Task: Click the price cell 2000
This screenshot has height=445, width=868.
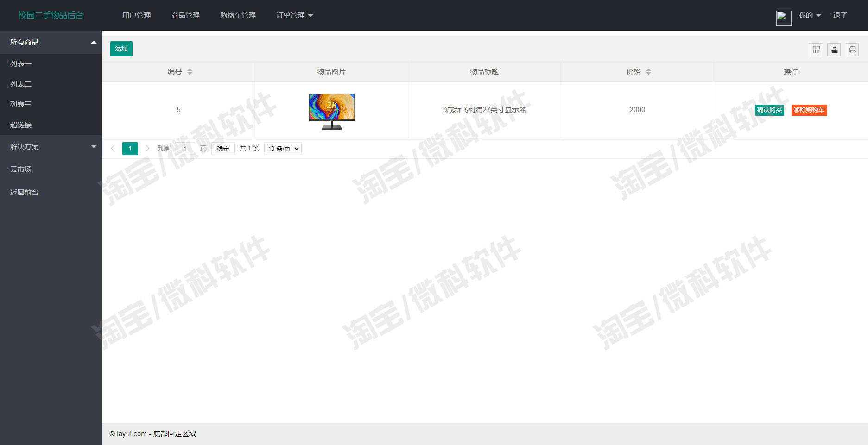Action: [x=637, y=110]
